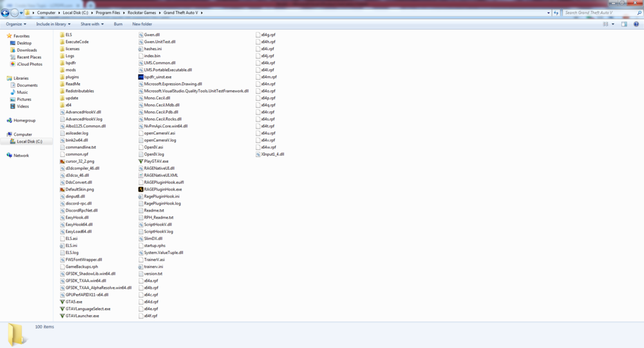This screenshot has width=644, height=348.
Task: Open Desktop in the Favorites list
Action: click(24, 43)
